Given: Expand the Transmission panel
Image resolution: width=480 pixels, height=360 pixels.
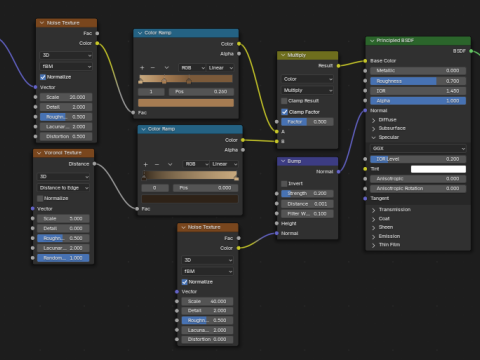Looking at the screenshot, I should (373, 210).
